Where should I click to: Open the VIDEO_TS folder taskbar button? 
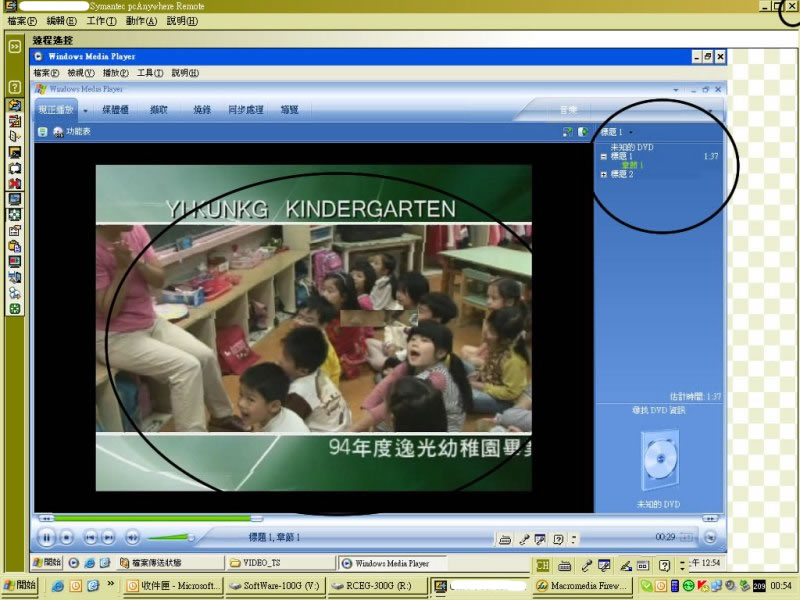(x=280, y=563)
